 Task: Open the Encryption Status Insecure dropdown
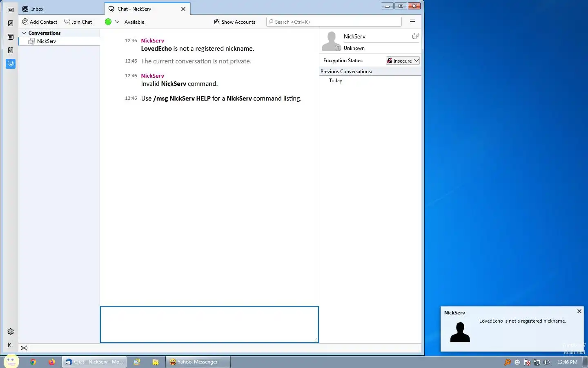coord(403,61)
